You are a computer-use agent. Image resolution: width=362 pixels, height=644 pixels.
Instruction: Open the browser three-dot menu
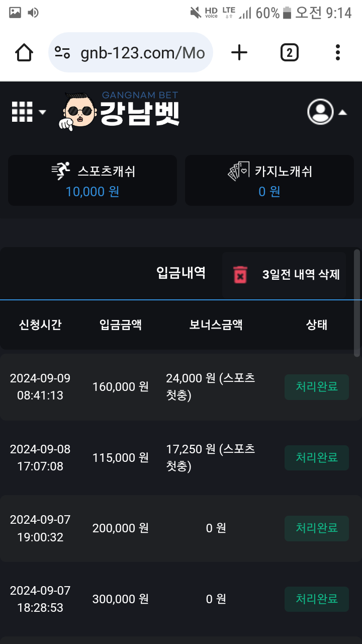tap(337, 52)
